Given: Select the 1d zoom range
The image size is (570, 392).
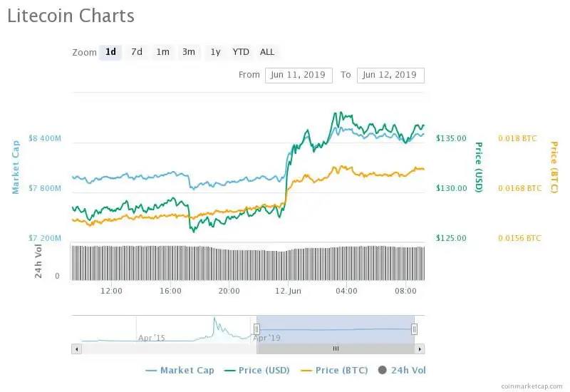Looking at the screenshot, I should coord(110,52).
